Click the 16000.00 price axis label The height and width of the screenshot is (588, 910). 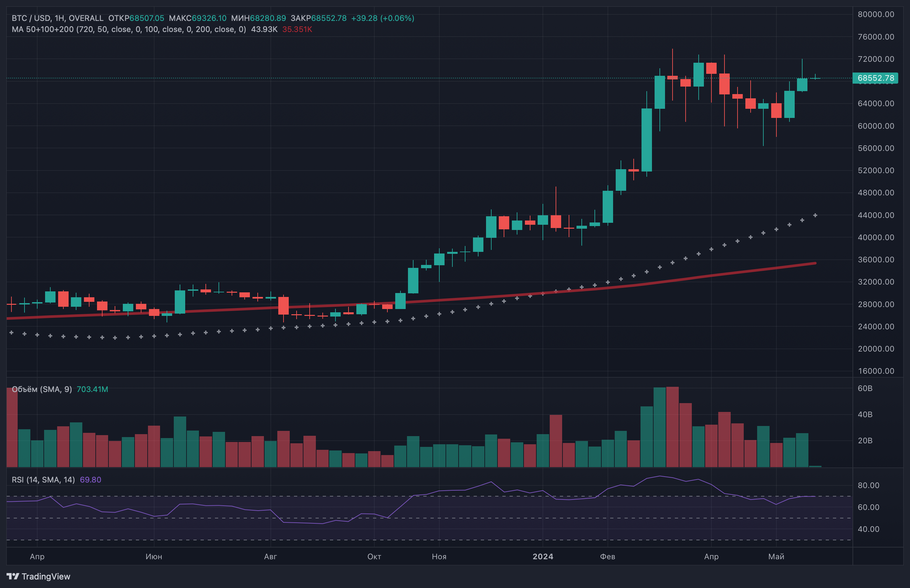tap(876, 371)
